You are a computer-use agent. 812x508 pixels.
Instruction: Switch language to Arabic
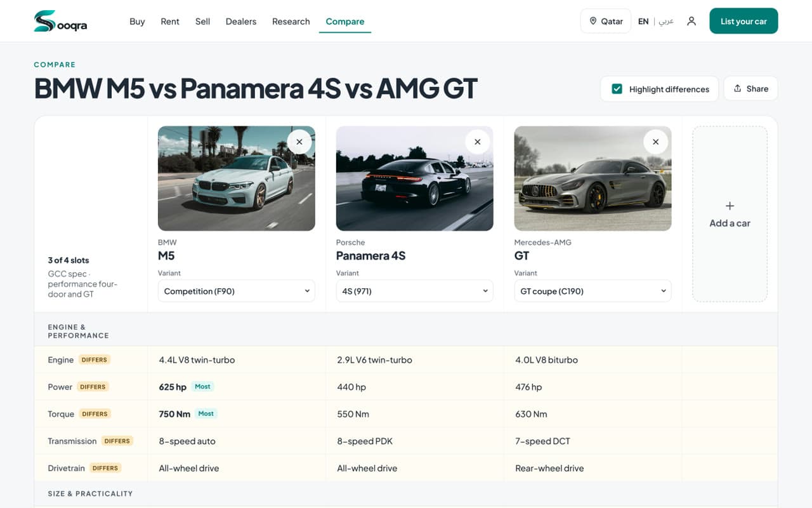[x=666, y=21]
